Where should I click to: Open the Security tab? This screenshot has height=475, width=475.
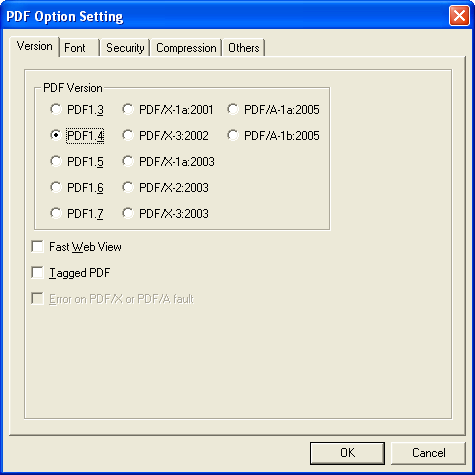[x=125, y=48]
